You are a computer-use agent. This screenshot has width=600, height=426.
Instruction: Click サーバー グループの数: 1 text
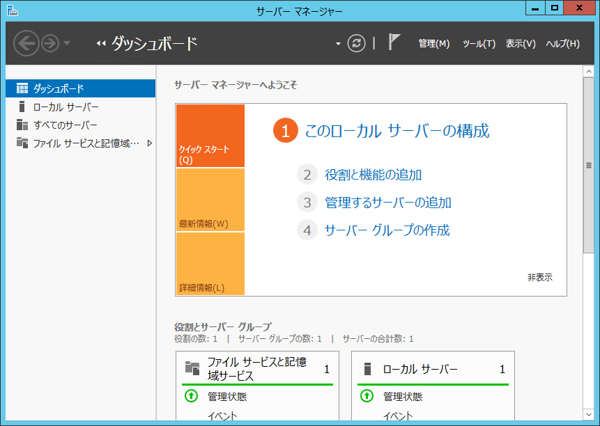(x=280, y=339)
